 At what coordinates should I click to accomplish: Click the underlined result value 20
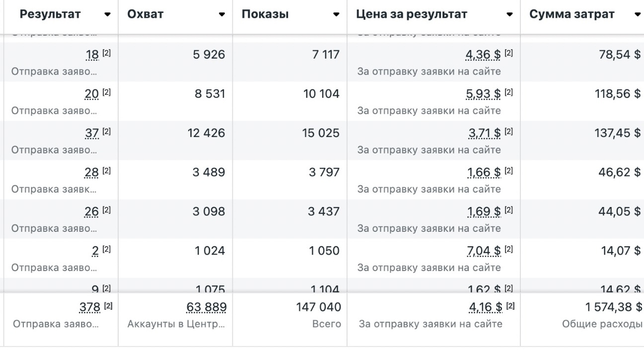(92, 93)
